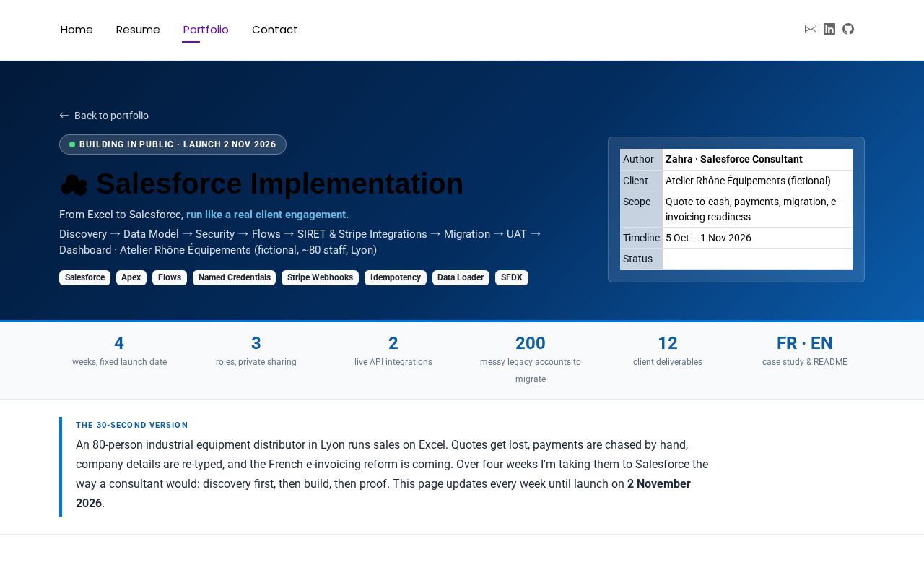Viewport: 924px width, 578px height.
Task: Click the Data Loader tag
Action: click(461, 277)
